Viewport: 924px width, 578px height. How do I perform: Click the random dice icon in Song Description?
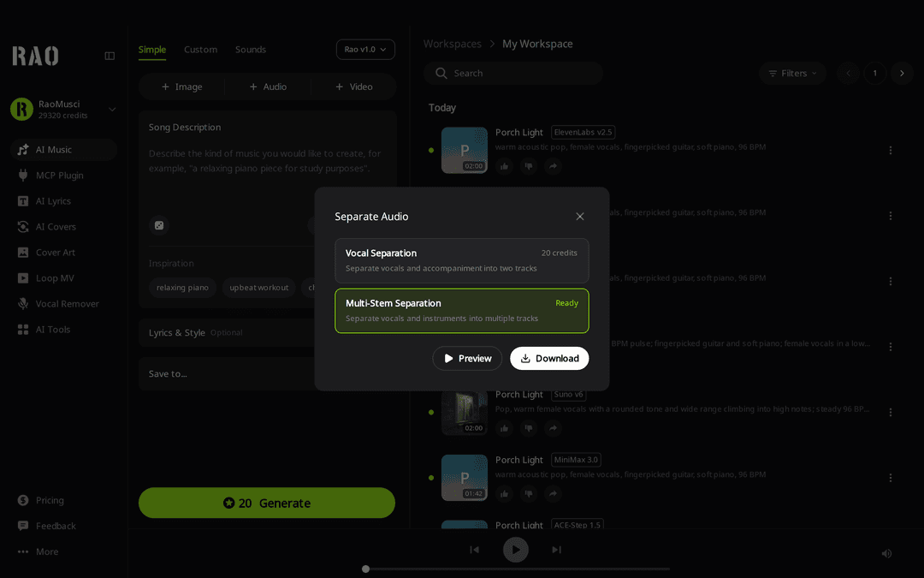pyautogui.click(x=159, y=225)
